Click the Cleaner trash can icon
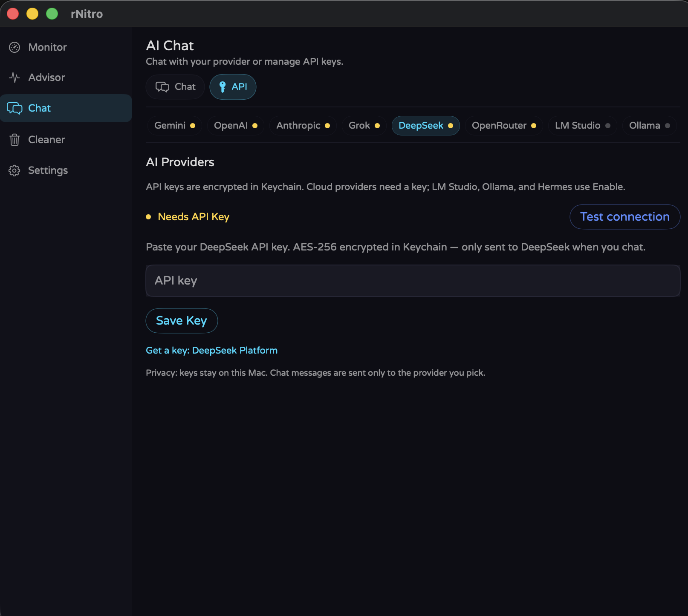 click(x=14, y=140)
